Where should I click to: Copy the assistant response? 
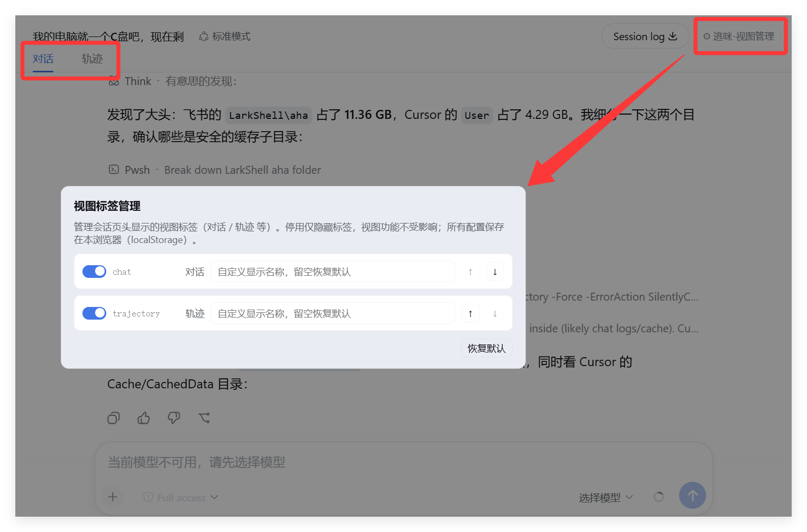click(114, 418)
